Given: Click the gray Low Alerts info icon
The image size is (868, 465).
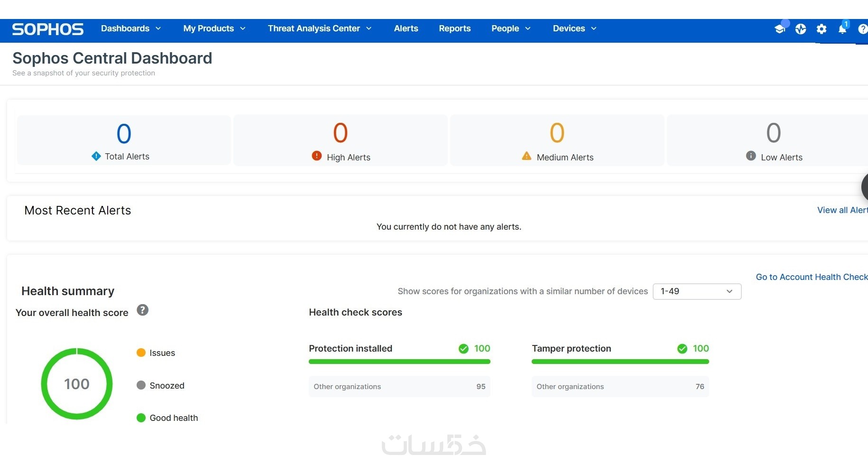Looking at the screenshot, I should click(x=751, y=156).
